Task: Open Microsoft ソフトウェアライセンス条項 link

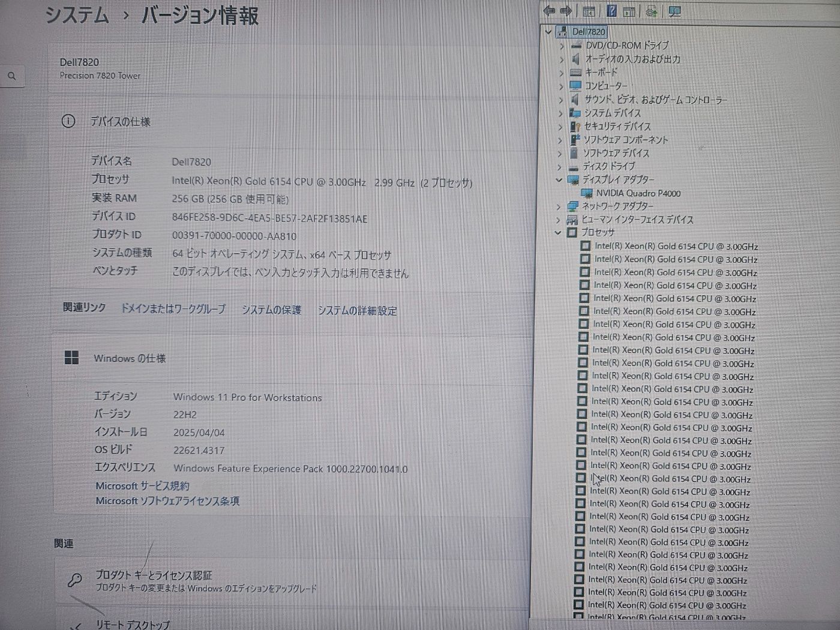Action: tap(167, 500)
